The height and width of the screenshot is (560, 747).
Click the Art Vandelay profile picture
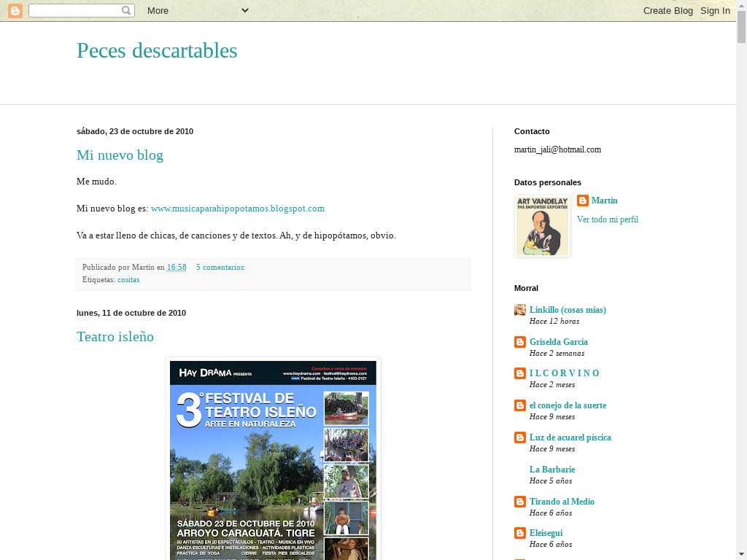542,226
